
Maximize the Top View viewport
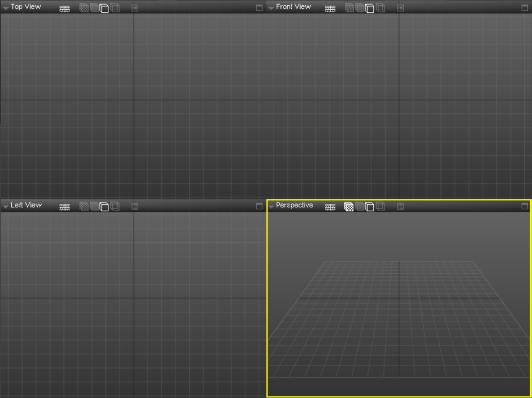point(259,8)
